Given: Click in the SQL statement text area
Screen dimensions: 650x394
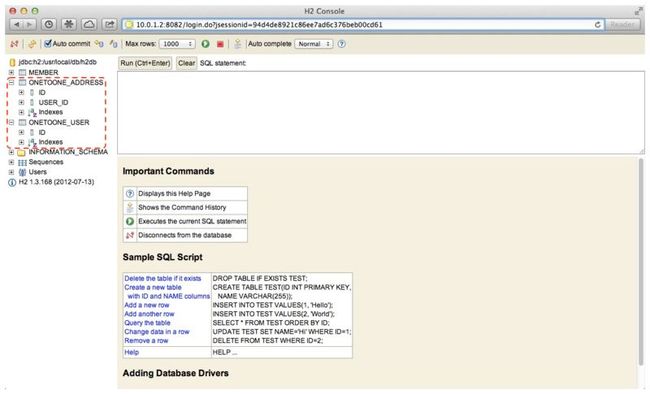Looking at the screenshot, I should pos(381,112).
